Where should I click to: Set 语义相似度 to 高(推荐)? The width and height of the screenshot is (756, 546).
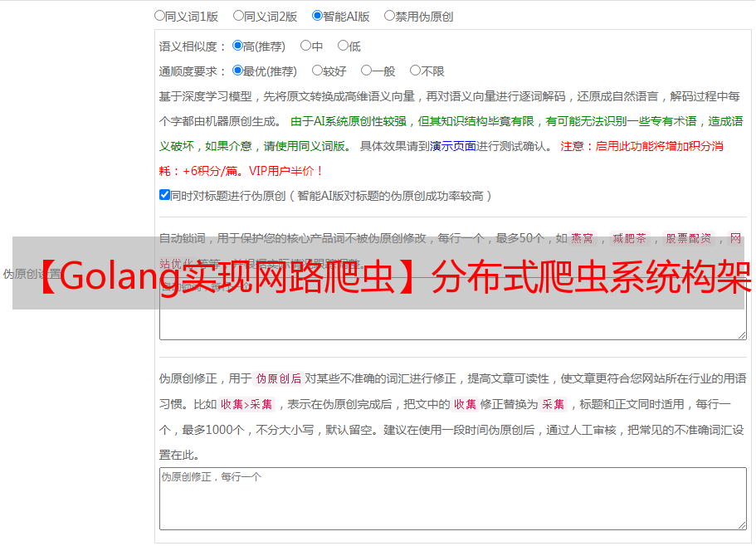[x=237, y=46]
